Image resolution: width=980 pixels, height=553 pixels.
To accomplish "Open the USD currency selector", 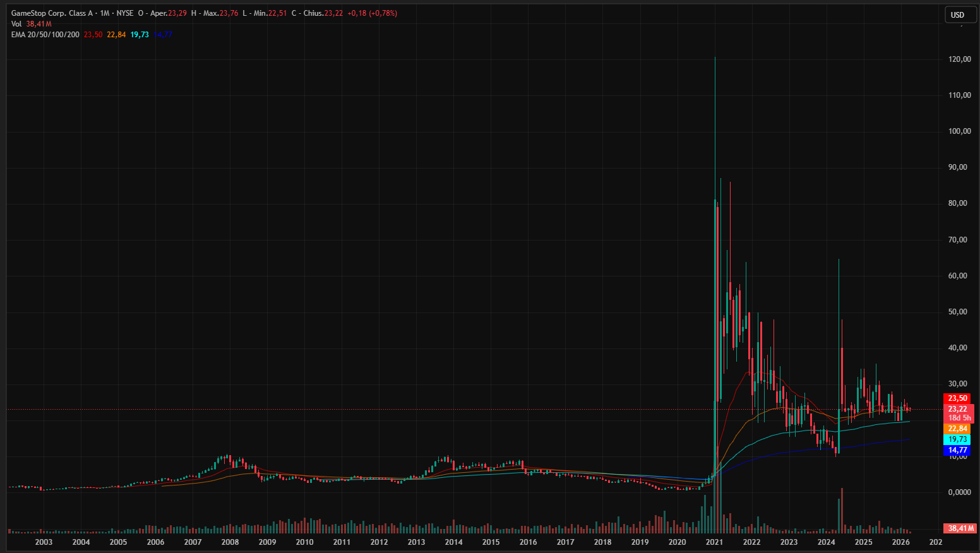I will (960, 15).
